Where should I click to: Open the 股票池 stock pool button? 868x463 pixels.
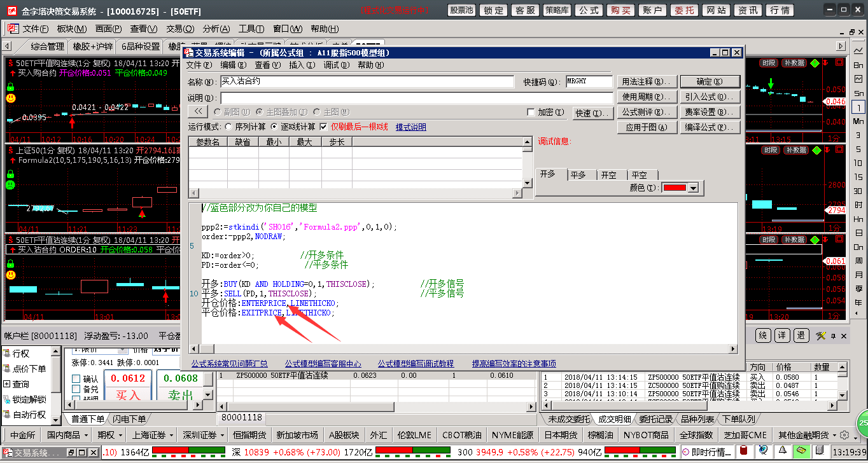pyautogui.click(x=461, y=10)
